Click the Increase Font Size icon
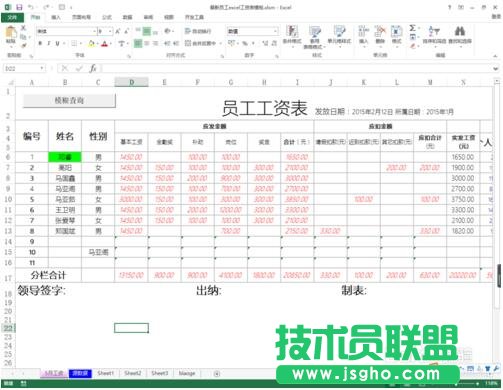 (118, 31)
